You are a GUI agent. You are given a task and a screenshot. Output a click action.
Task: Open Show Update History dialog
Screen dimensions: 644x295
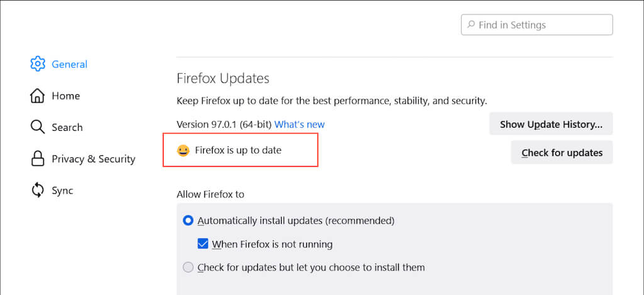[x=551, y=125]
